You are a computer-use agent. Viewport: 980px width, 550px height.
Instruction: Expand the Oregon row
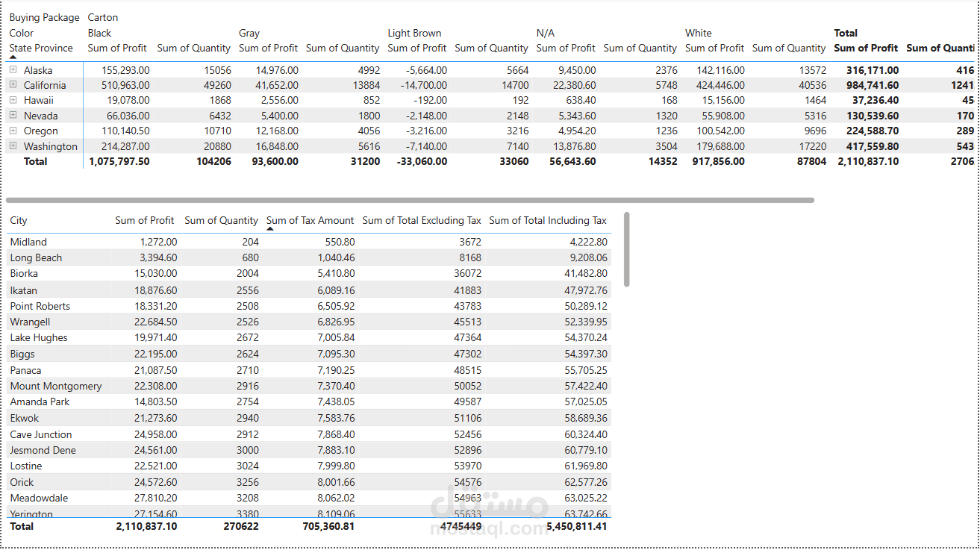click(13, 131)
